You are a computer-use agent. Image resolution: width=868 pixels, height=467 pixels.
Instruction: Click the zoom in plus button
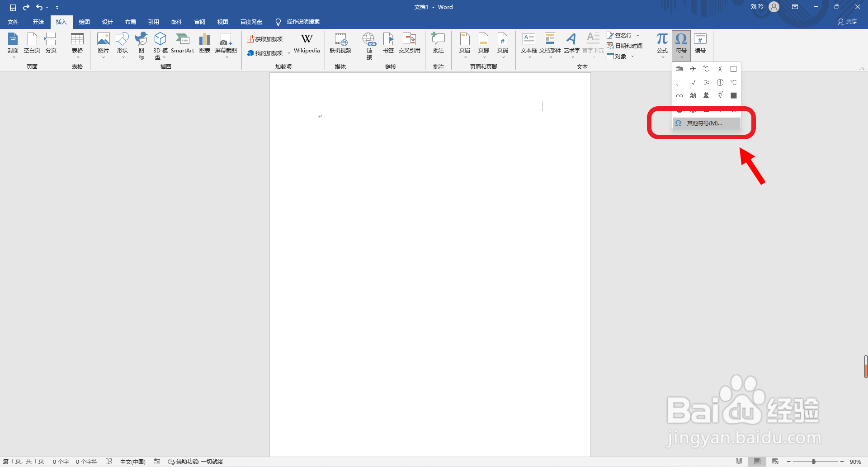pyautogui.click(x=842, y=462)
